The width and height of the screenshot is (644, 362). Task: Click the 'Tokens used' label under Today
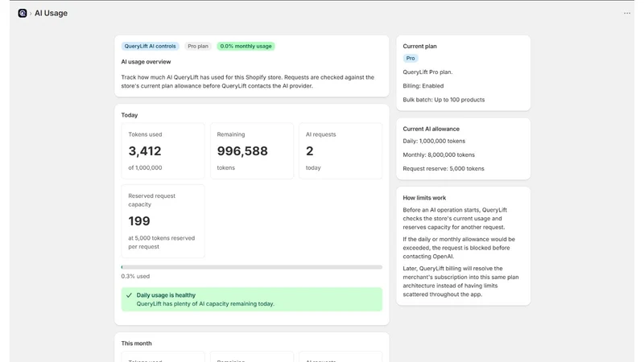[x=145, y=134]
